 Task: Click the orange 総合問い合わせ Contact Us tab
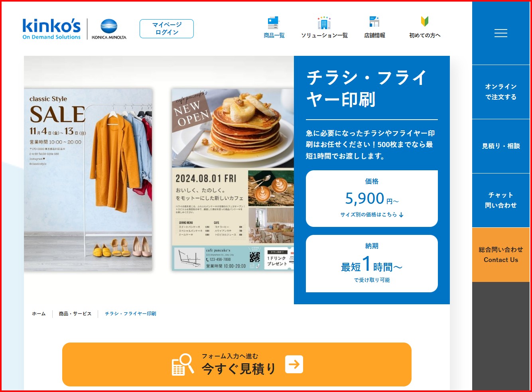[x=501, y=255]
